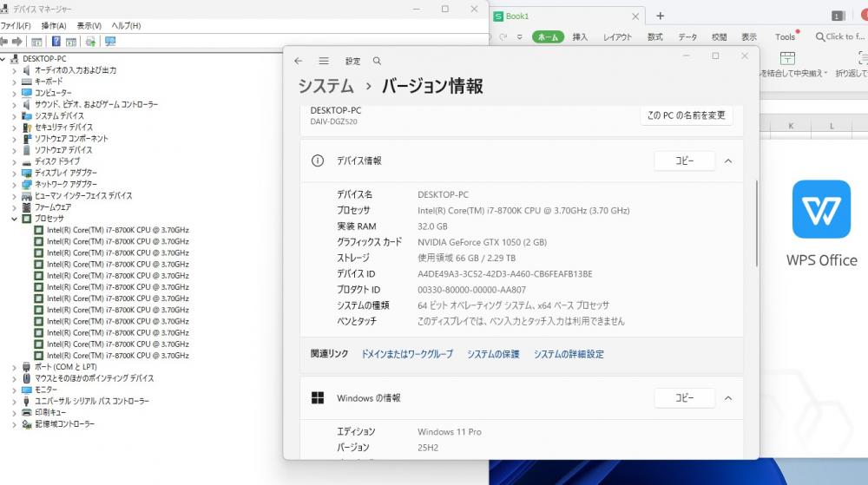Click scan for hardware changes monitor icon
This screenshot has height=485, width=868.
point(110,42)
